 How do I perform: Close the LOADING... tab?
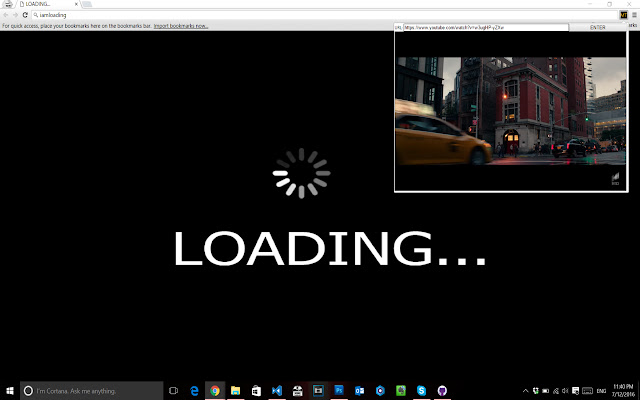coord(76,4)
